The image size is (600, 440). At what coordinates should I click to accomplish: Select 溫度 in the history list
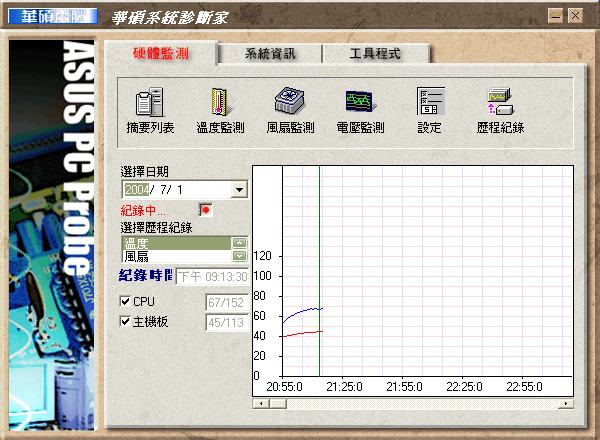click(x=177, y=243)
